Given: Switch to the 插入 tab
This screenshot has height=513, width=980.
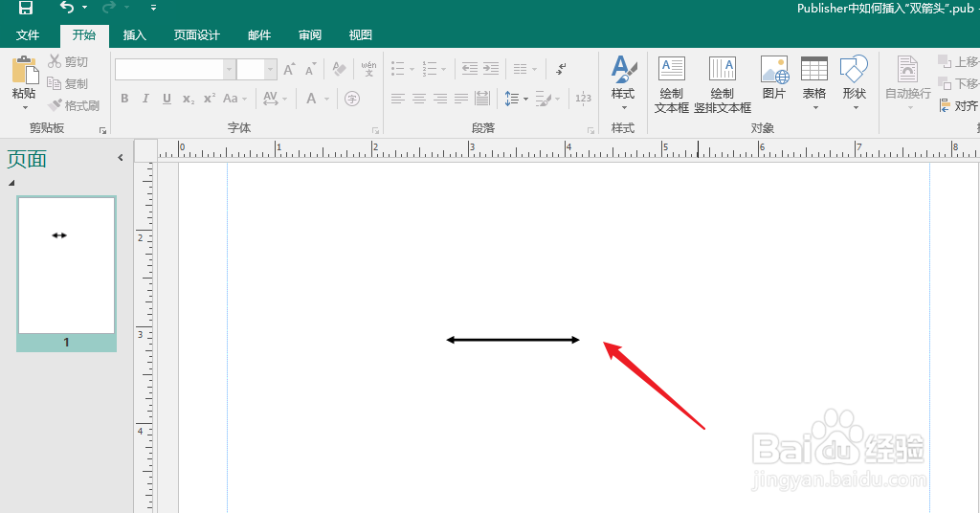Looking at the screenshot, I should (x=134, y=35).
